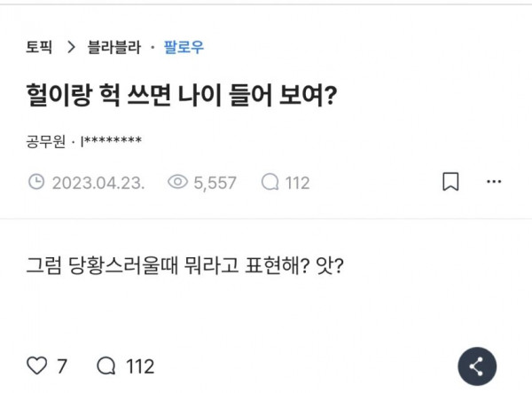
Task: Click the post body text 그럼 당황스러울때
Action: click(184, 264)
